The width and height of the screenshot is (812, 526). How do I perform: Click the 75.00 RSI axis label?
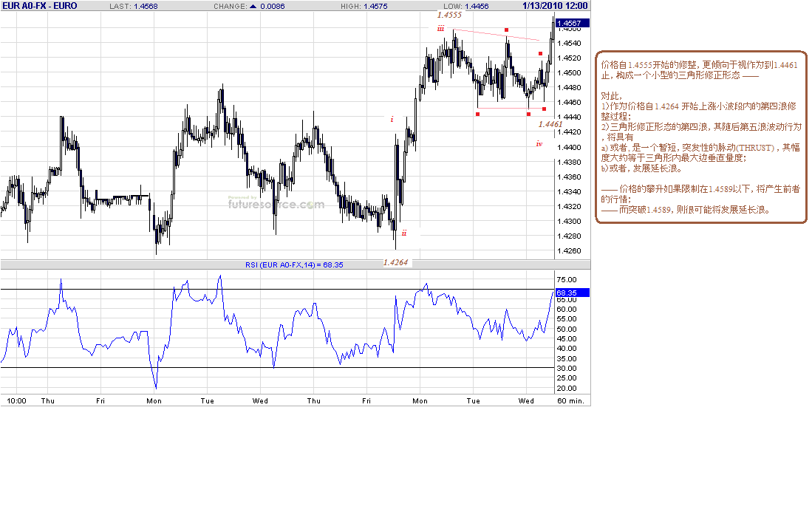pyautogui.click(x=567, y=279)
